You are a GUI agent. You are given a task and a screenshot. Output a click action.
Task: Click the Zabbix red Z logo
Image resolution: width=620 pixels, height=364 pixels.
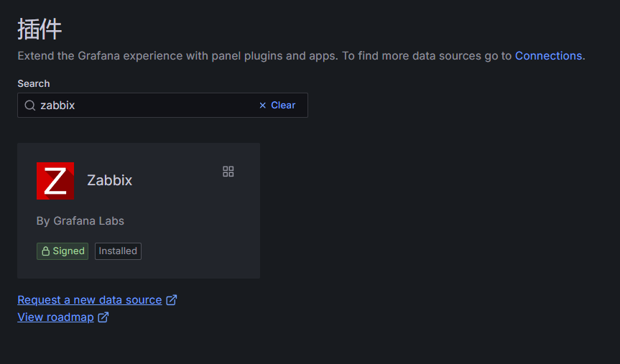point(55,181)
